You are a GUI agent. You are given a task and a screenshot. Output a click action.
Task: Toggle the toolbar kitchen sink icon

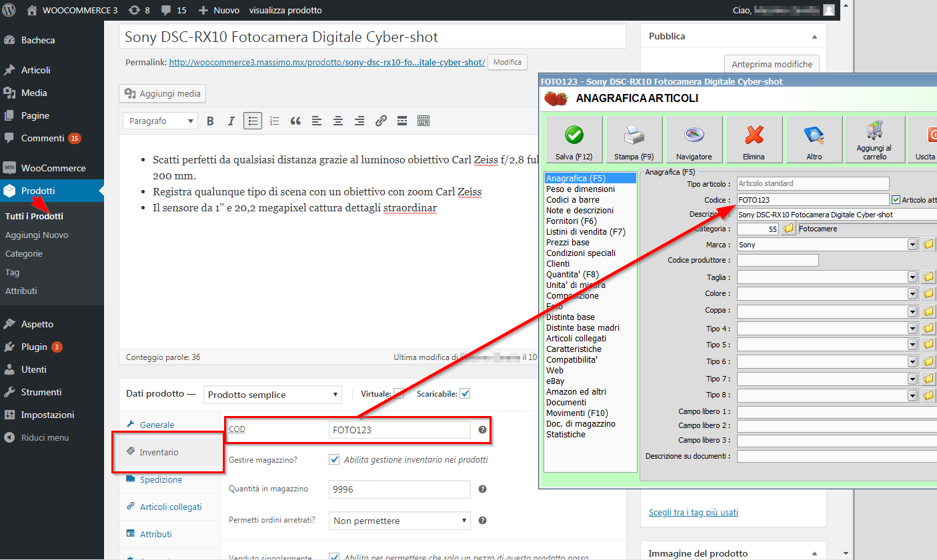(x=423, y=121)
